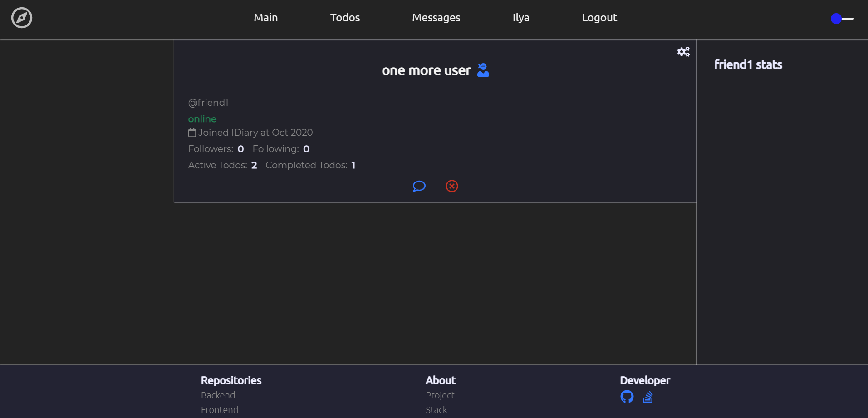Open the Backend repository link
Screen dimensions: 868x418
pyautogui.click(x=218, y=395)
